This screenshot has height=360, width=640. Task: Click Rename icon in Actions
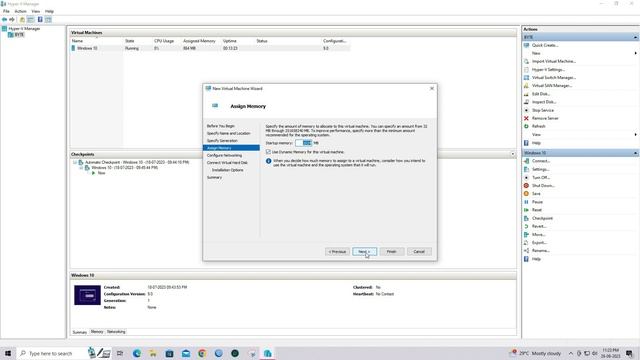[527, 251]
